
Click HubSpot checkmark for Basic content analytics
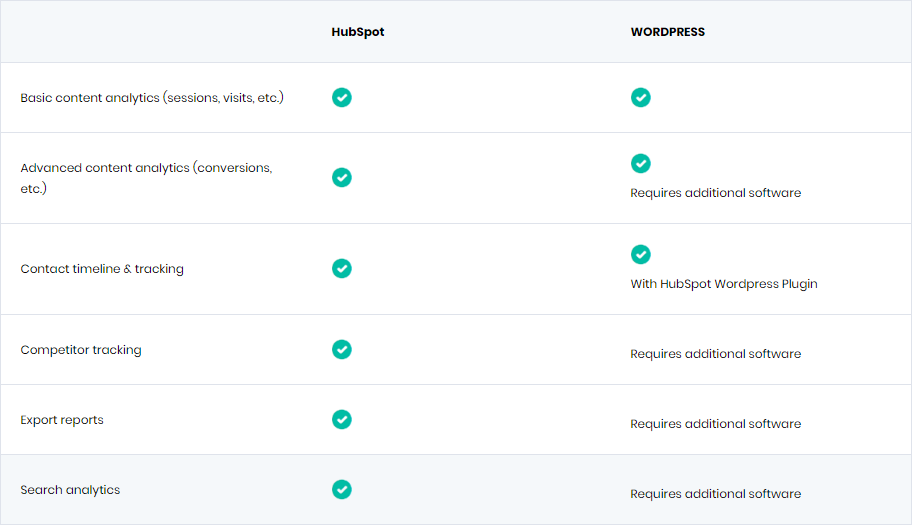click(341, 98)
